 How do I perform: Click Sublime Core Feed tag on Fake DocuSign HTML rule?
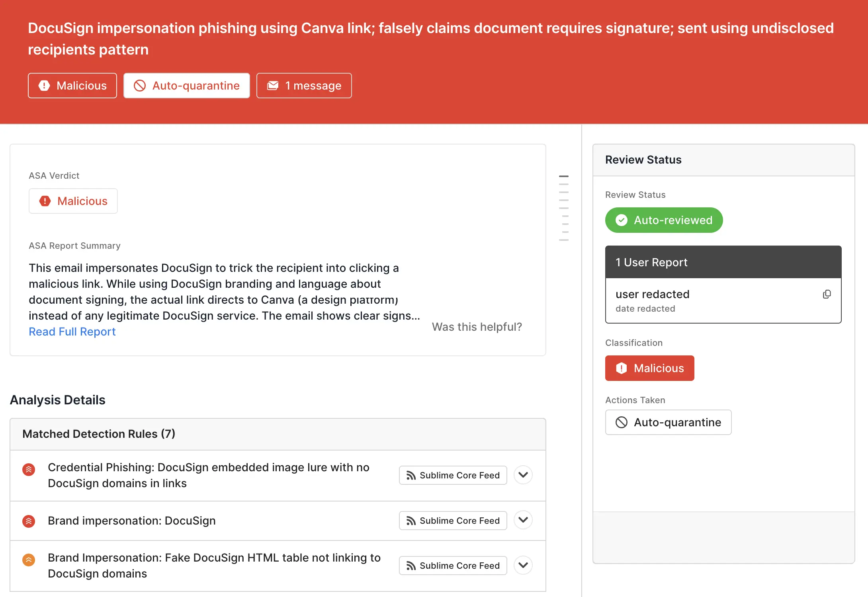click(x=453, y=566)
